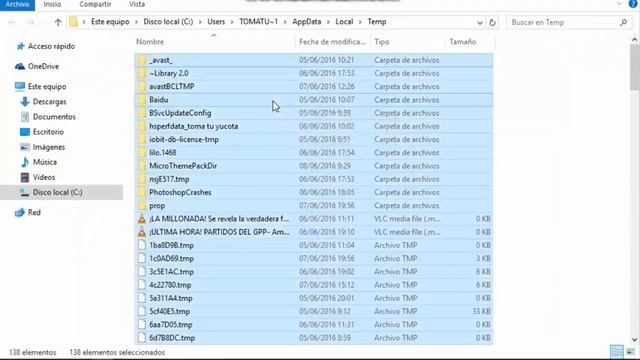Screen dimensions: 640x360
Task: Sort by Fecha de modificación column
Action: tap(333, 42)
